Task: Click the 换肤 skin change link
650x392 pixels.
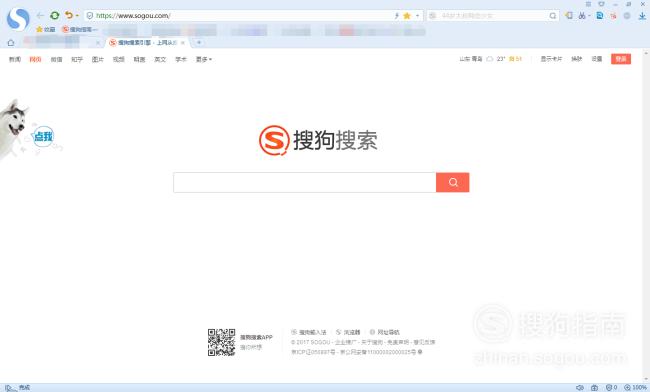Action: (577, 59)
